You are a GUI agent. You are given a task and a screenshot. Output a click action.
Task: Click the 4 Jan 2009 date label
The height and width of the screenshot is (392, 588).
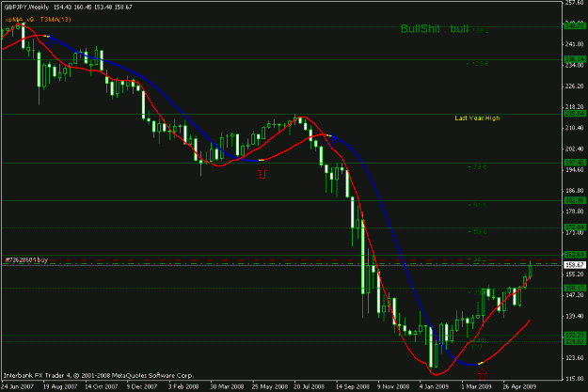(x=434, y=386)
